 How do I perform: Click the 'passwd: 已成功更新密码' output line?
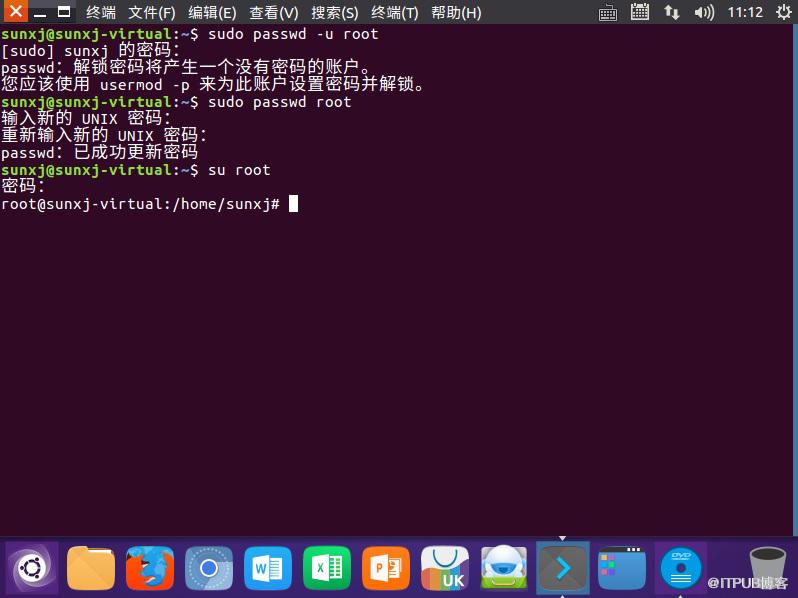click(x=100, y=152)
